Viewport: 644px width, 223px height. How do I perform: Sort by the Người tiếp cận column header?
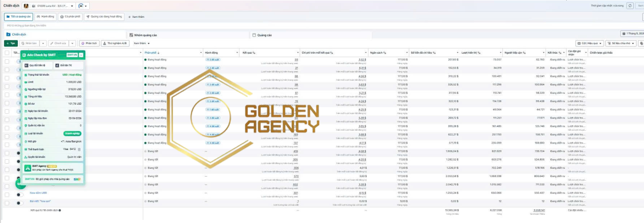[x=516, y=52]
